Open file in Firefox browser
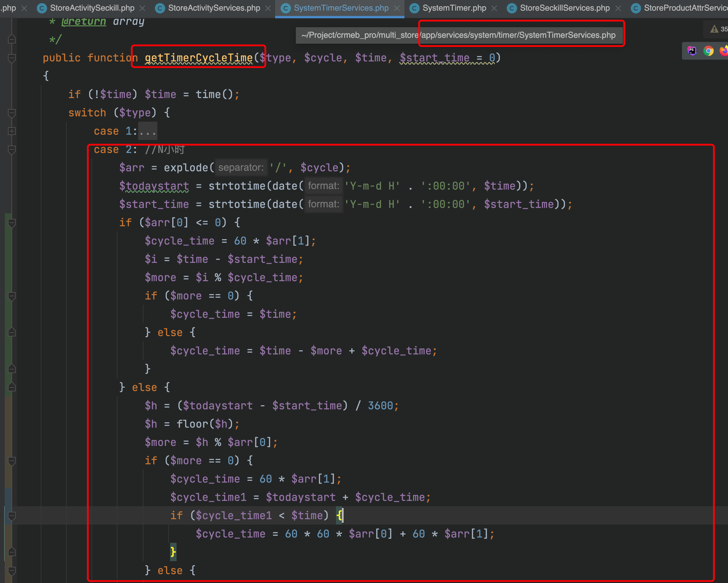 click(724, 51)
